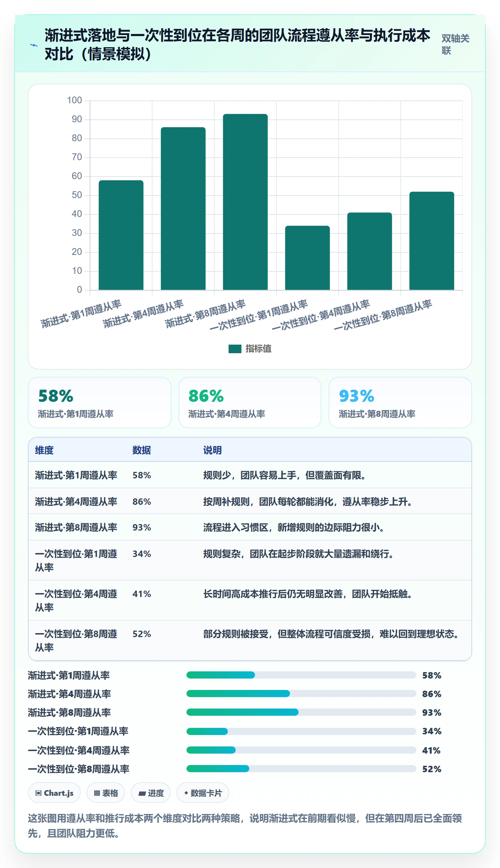Click the lightning icon beside the title
The image size is (500, 868).
(x=34, y=45)
